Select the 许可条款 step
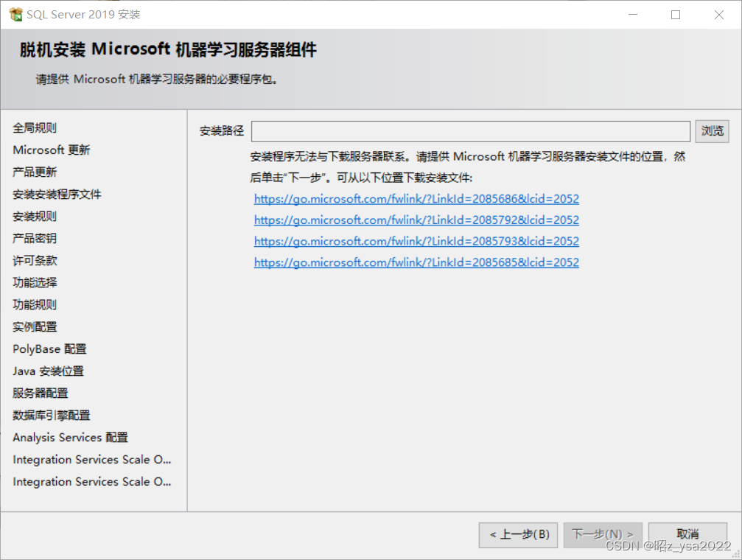This screenshot has height=560, width=742. [35, 261]
